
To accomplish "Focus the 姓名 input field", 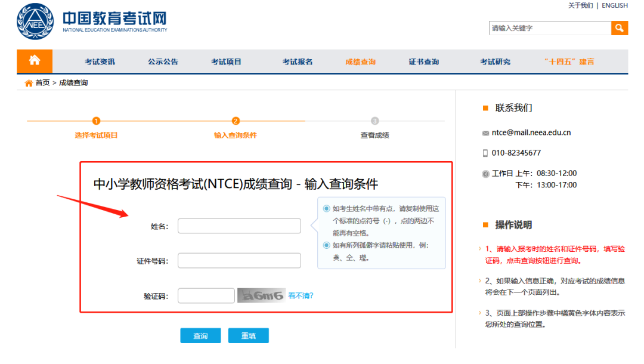I will [239, 226].
